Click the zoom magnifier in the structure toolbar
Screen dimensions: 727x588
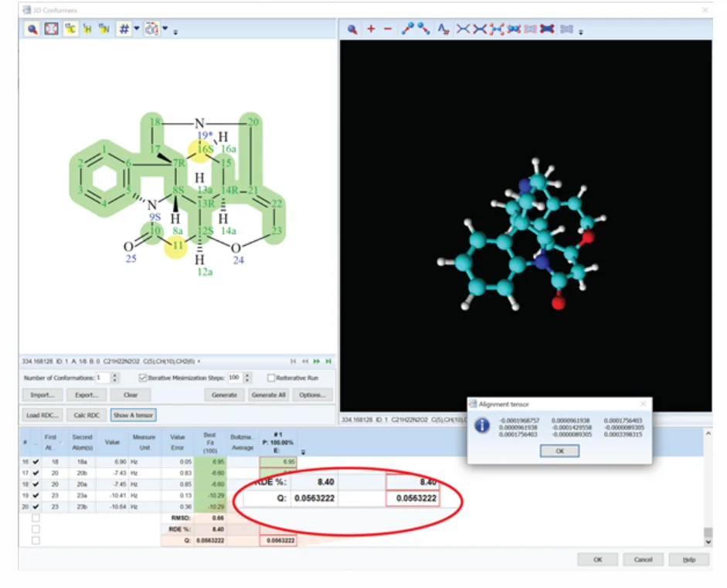tap(32, 29)
